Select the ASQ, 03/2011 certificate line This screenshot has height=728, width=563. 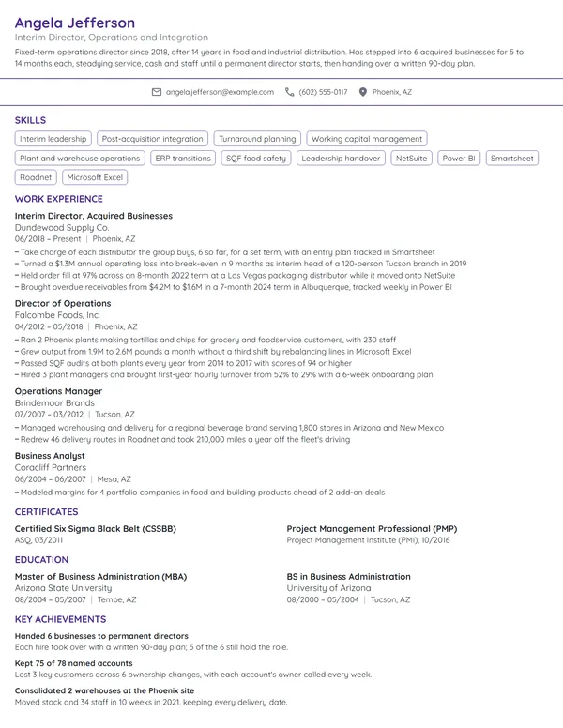coord(39,540)
